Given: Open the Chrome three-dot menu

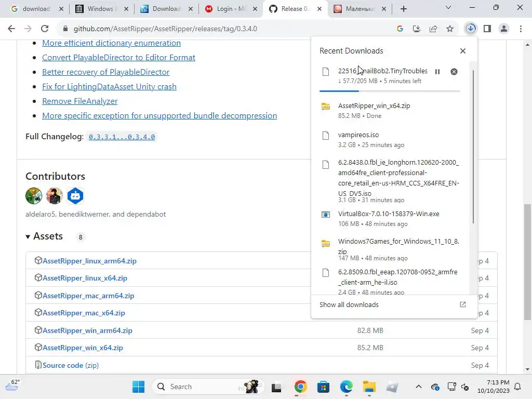Looking at the screenshot, I should pos(521,29).
